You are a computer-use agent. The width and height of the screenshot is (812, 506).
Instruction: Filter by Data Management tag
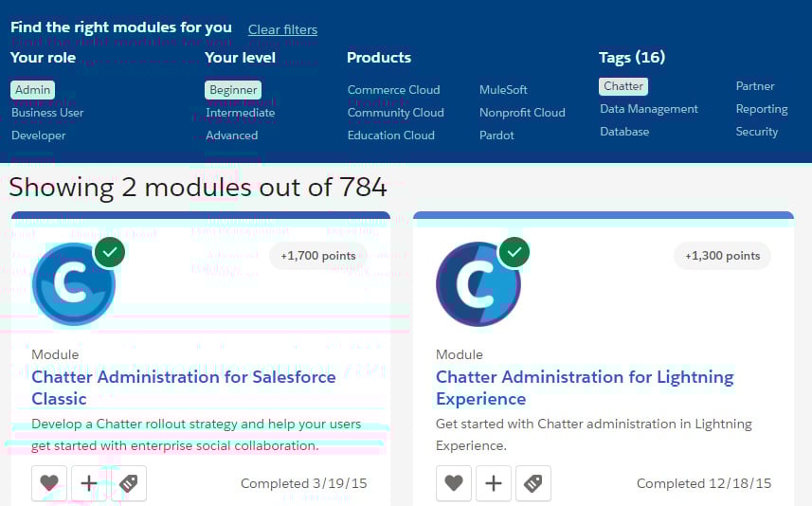(x=649, y=109)
